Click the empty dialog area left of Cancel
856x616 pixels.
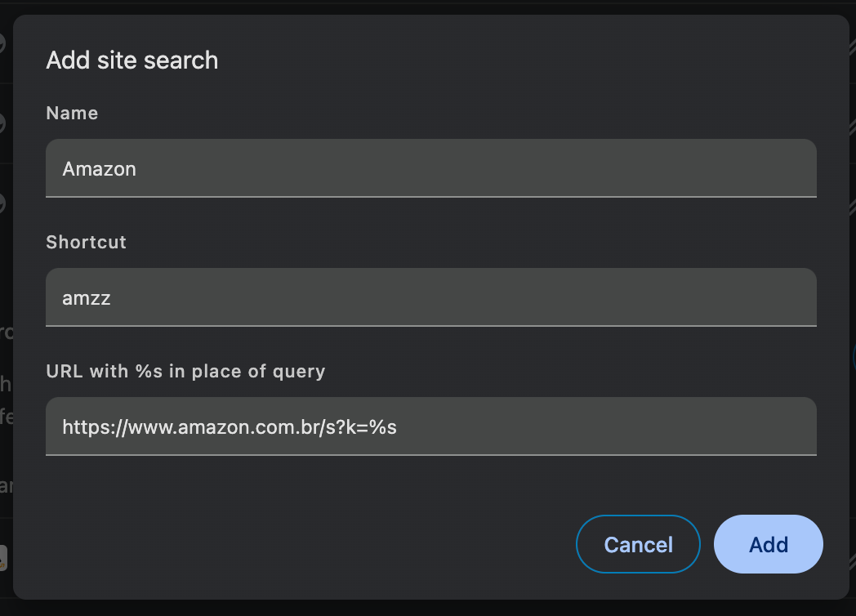[x=305, y=544]
